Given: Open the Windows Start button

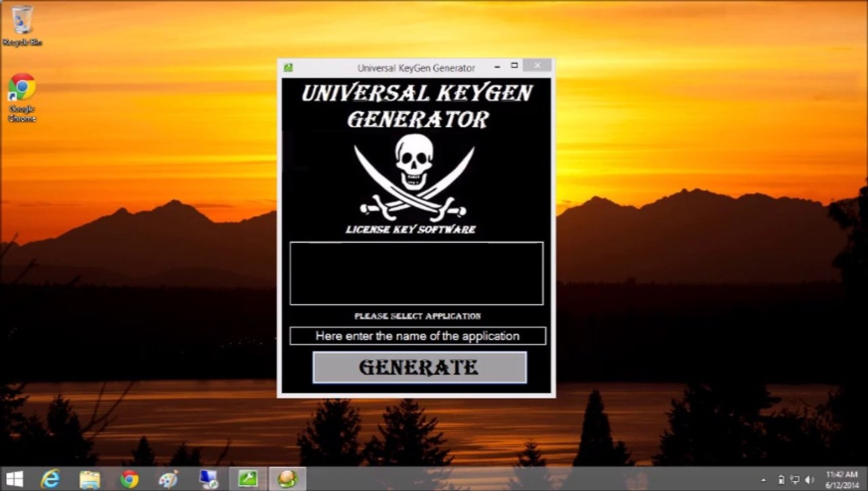Looking at the screenshot, I should (x=14, y=479).
